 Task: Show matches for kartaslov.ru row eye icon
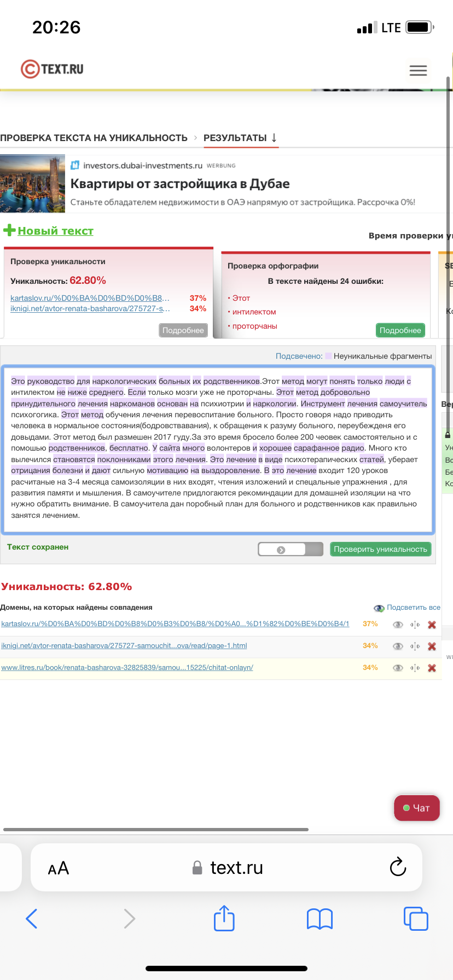(x=398, y=625)
